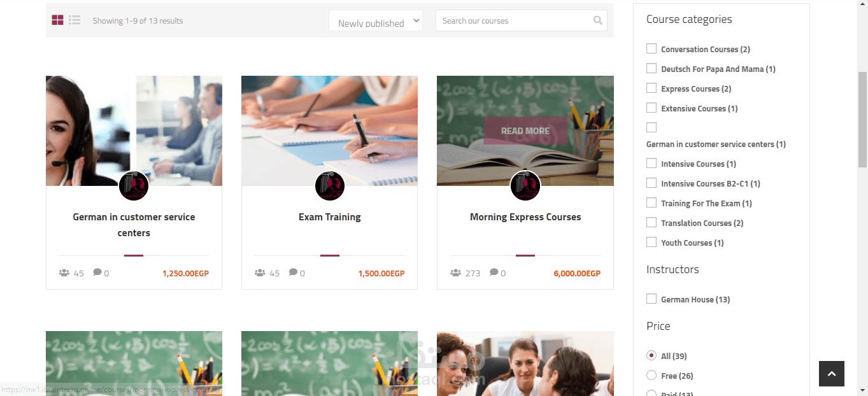Open instructor avatar on Exam Training card

click(329, 186)
